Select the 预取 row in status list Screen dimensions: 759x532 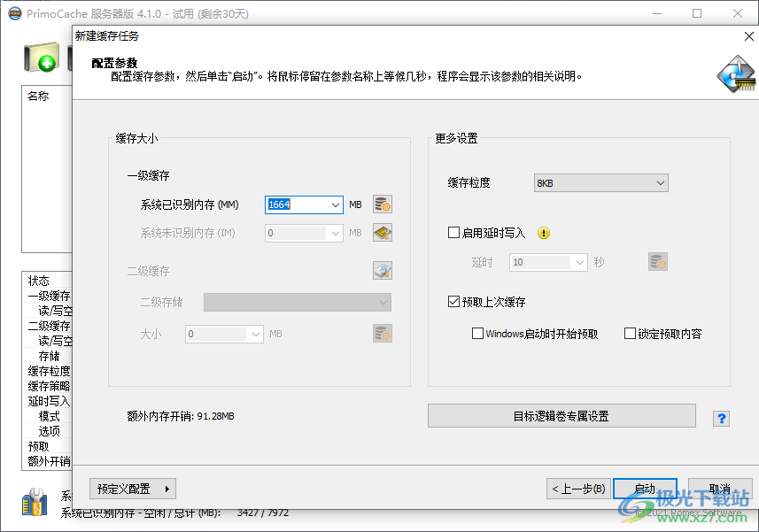pos(47,446)
